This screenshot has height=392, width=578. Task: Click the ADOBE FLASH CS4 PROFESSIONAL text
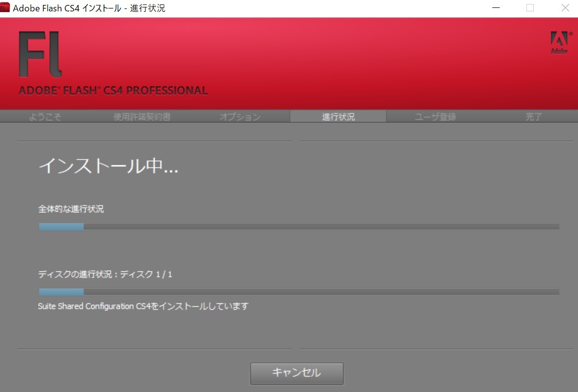click(113, 90)
